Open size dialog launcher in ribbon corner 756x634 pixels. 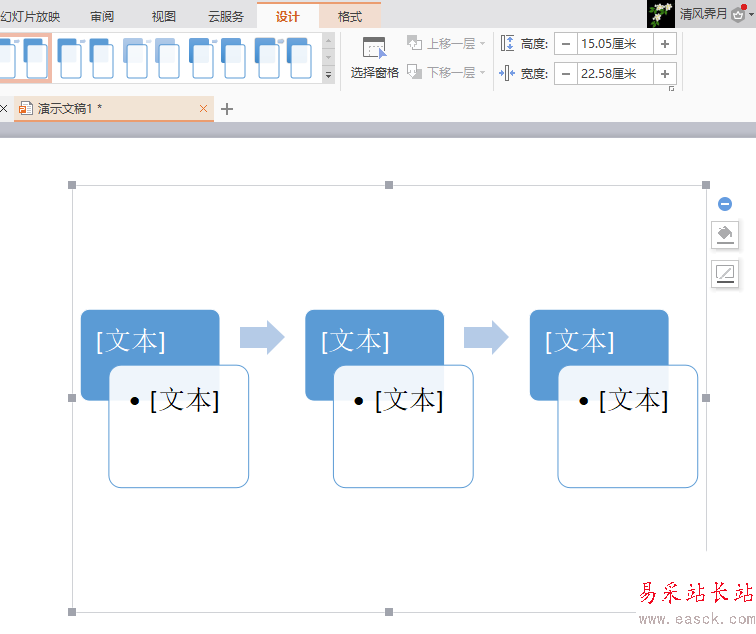(671, 89)
